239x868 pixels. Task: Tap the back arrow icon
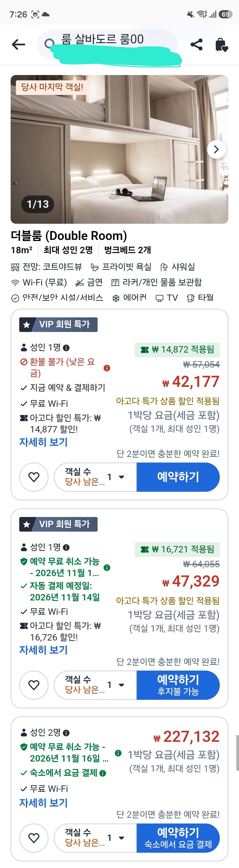[19, 44]
